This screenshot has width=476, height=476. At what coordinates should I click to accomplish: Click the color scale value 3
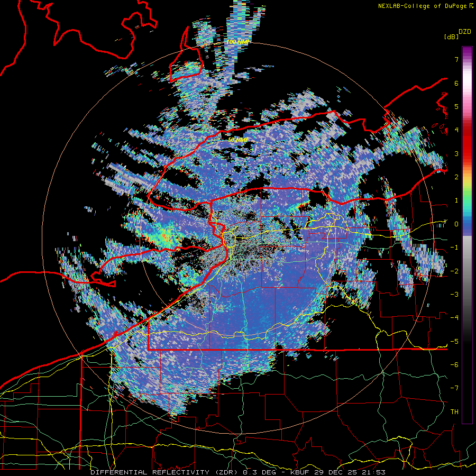456,153
